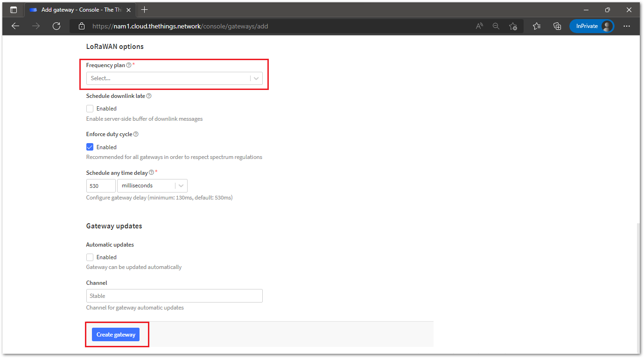Click the page's vertical scrollbar thumb

click(637, 288)
